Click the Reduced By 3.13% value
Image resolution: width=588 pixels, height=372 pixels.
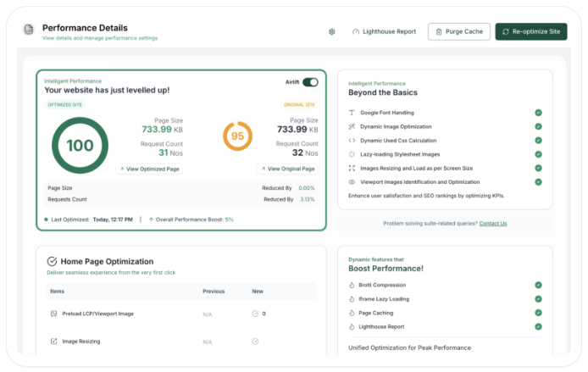(x=307, y=199)
